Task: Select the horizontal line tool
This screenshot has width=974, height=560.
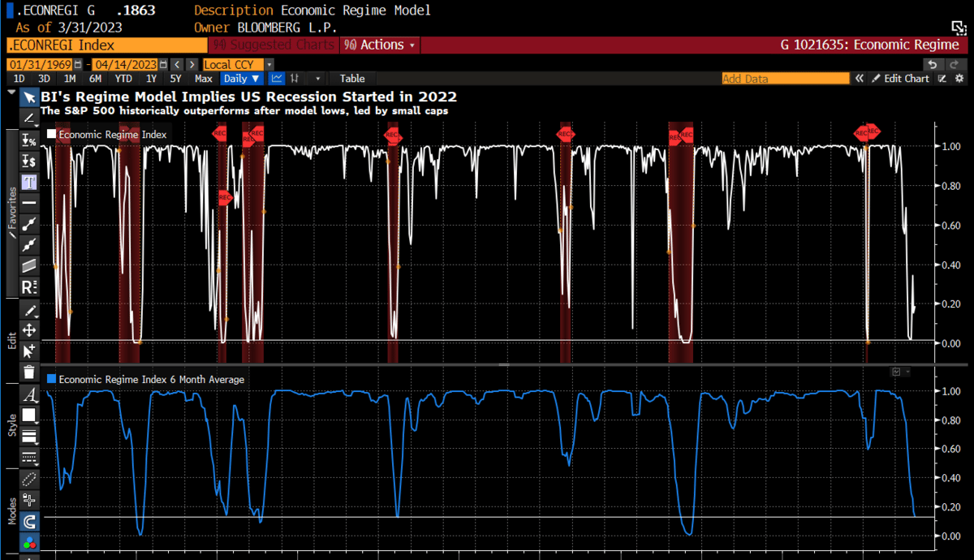Action: click(29, 202)
